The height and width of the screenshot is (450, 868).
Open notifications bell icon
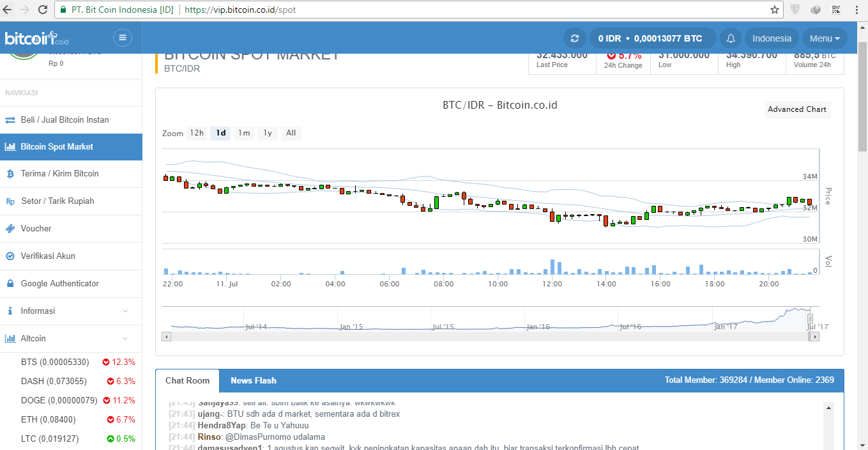click(x=731, y=38)
